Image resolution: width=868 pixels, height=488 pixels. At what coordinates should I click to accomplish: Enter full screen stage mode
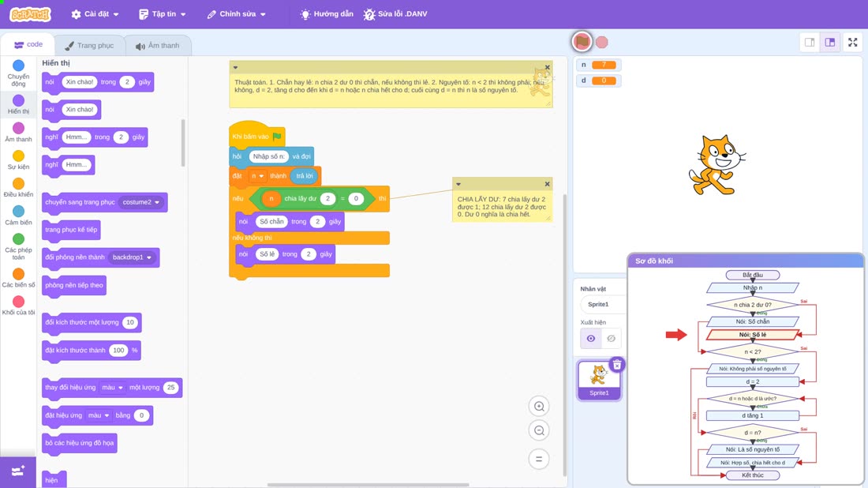[852, 42]
